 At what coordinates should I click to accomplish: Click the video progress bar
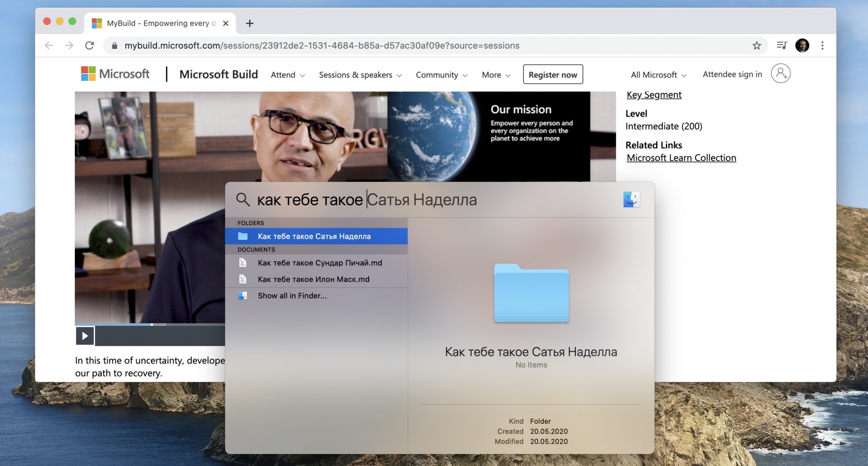[x=150, y=324]
